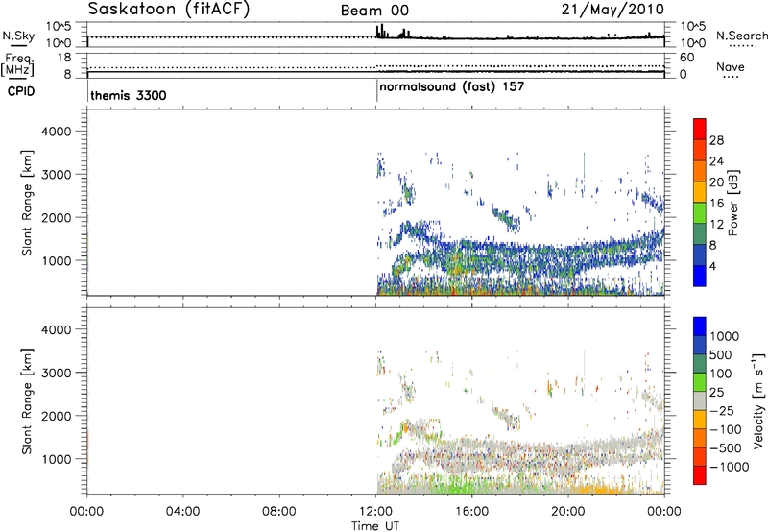Click the blue bottom of Power colorbar
This screenshot has width=768, height=532.
click(700, 276)
